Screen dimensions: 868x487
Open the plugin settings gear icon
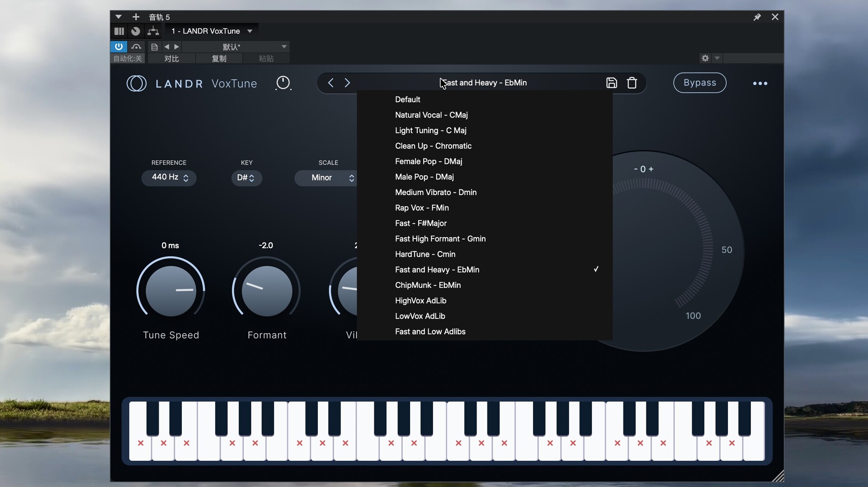pyautogui.click(x=705, y=58)
